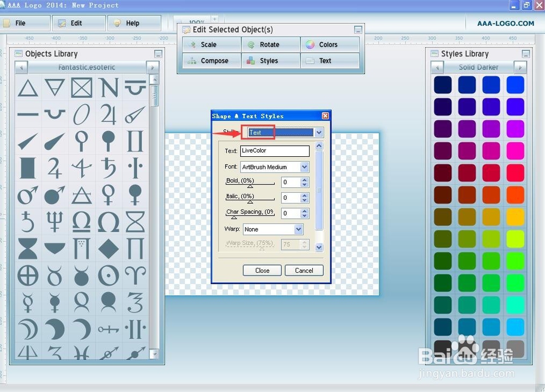The height and width of the screenshot is (392, 545).
Task: Apply the bright orange style swatch
Action: pos(515,195)
